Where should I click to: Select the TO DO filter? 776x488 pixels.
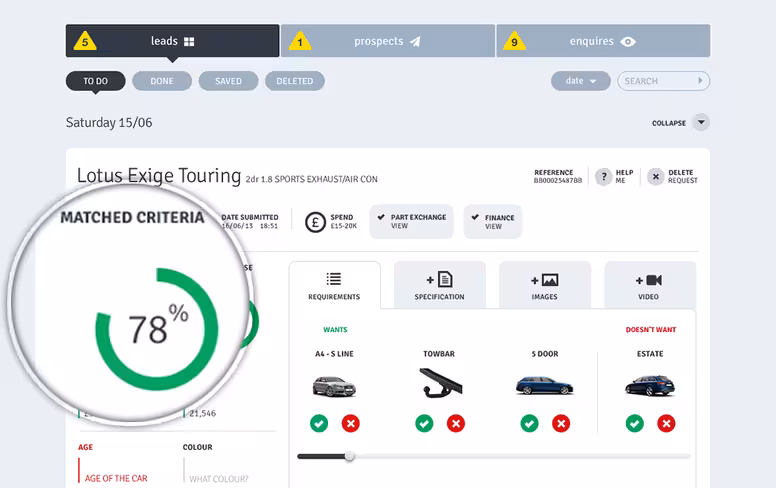(x=96, y=81)
